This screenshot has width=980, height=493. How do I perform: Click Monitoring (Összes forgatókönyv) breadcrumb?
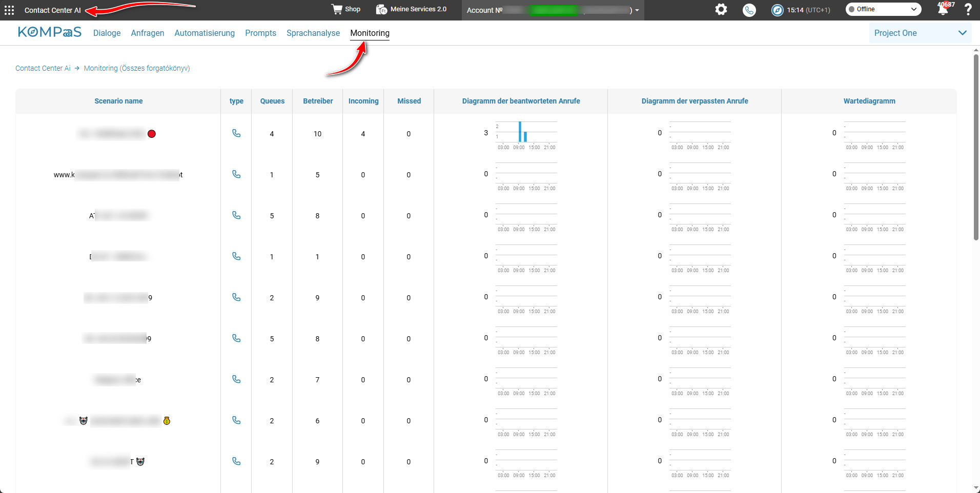(x=137, y=68)
